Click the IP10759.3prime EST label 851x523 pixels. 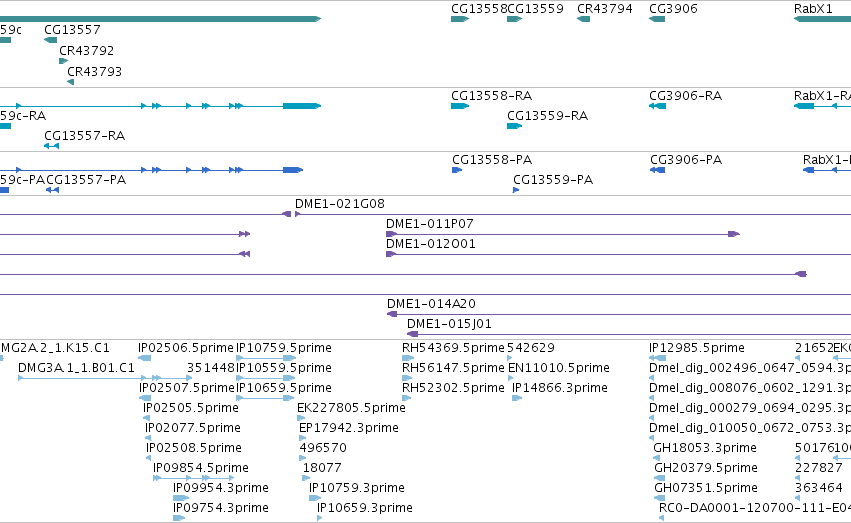[357, 488]
